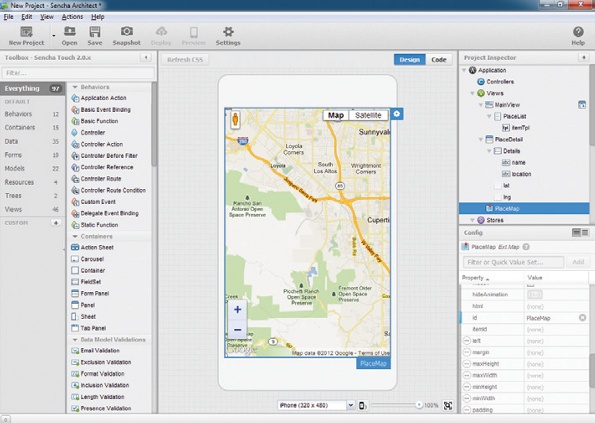595x423 pixels.
Task: Click the fit-to-screen zoom icon
Action: click(448, 406)
